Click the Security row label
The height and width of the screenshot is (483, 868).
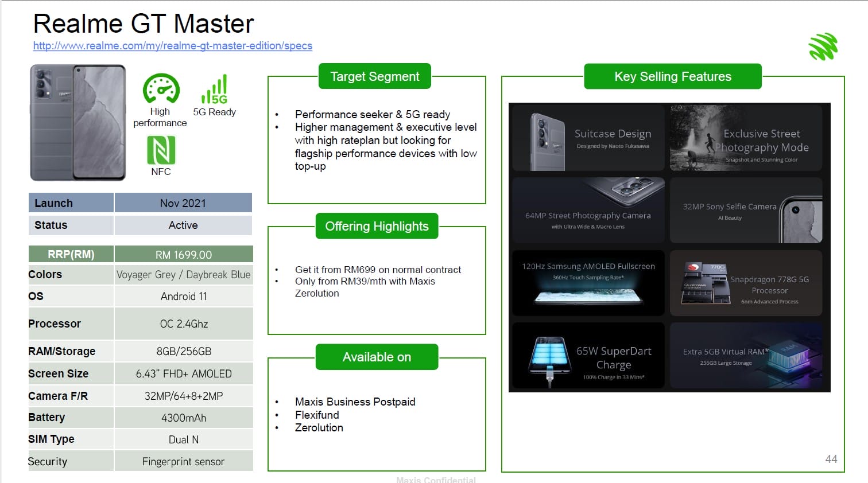[71, 461]
